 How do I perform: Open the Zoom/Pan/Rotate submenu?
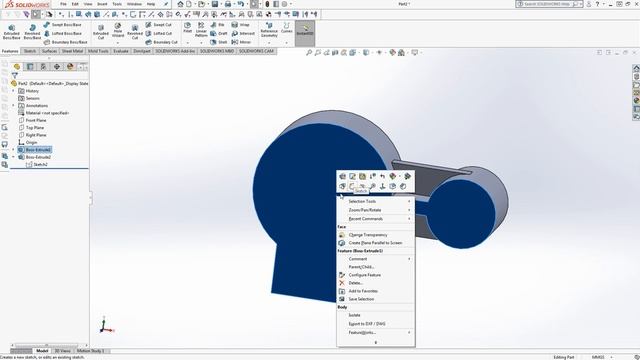click(x=376, y=210)
